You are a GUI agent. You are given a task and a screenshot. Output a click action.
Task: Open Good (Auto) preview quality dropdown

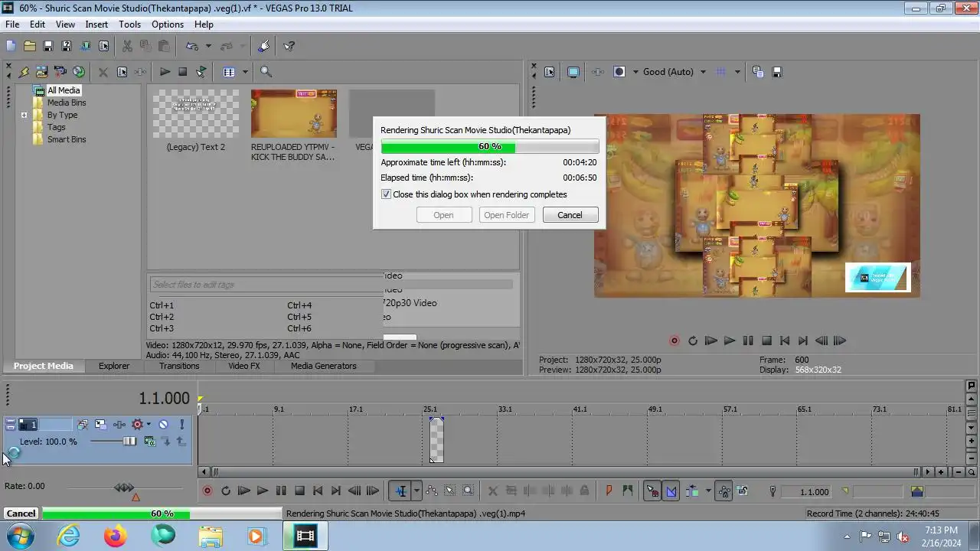(703, 72)
